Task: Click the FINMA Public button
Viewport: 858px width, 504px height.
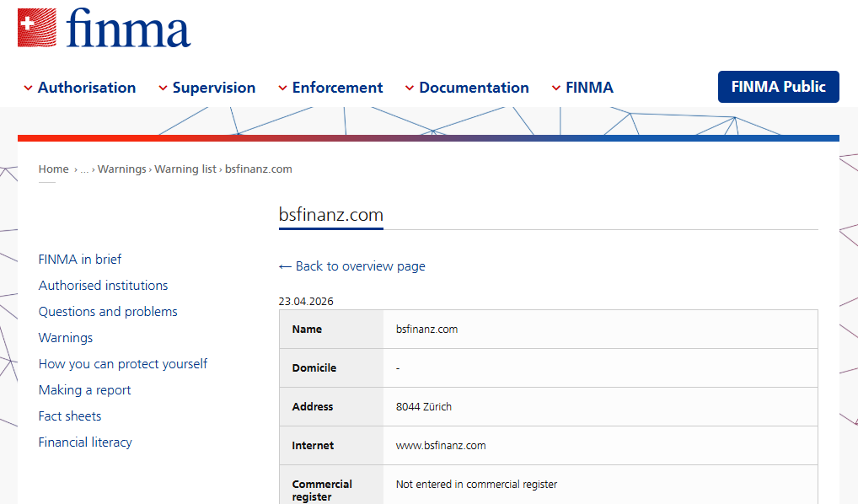Action: point(778,87)
